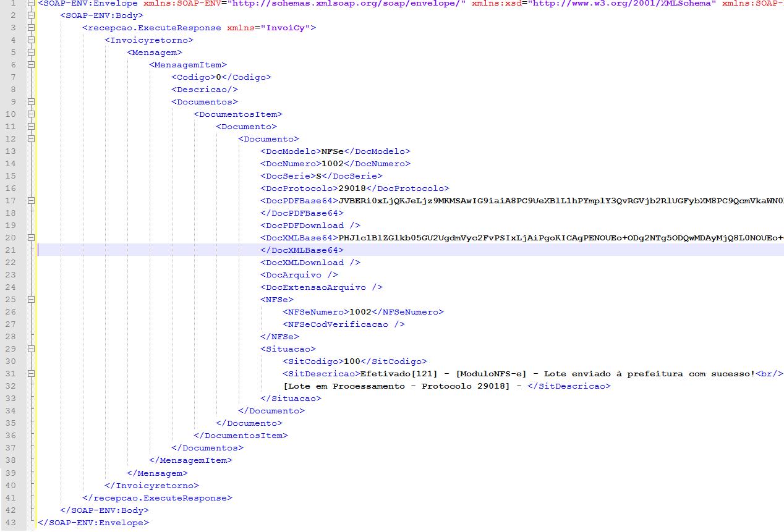Collapse the Invoicyretorno node
The width and height of the screenshot is (784, 532).
coord(31,40)
